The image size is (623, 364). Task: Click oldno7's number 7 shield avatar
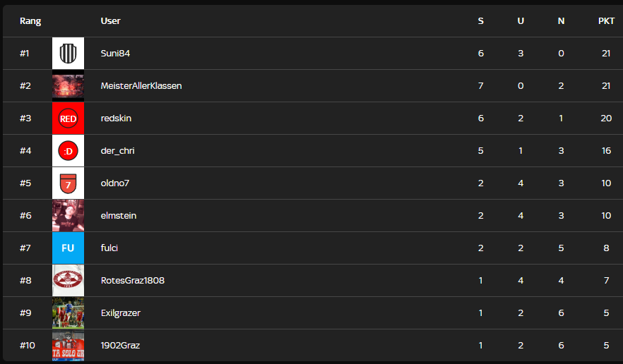pyautogui.click(x=68, y=183)
